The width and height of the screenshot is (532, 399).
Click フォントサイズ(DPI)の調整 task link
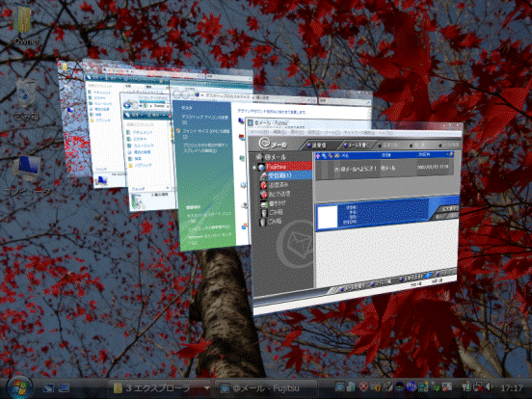coord(206,133)
